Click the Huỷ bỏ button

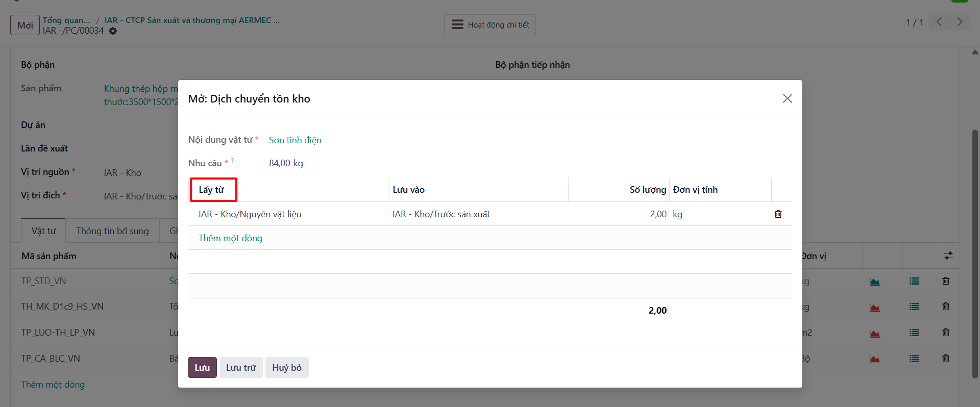tap(287, 368)
